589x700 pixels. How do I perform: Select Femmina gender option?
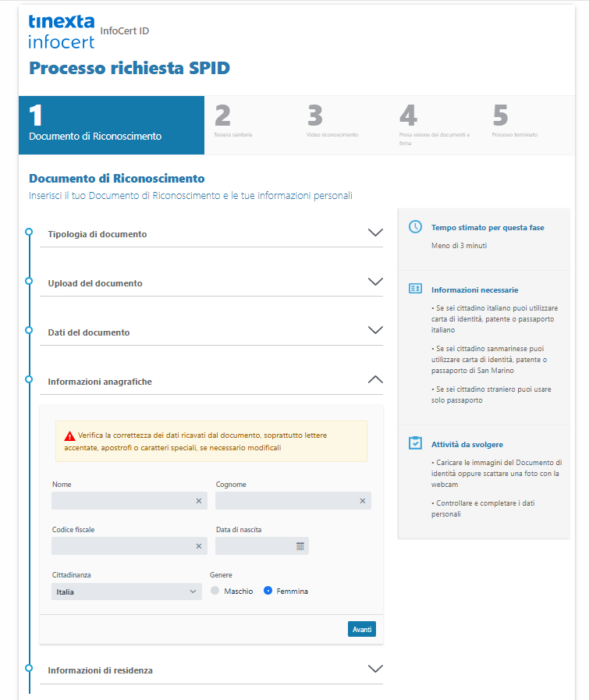pyautogui.click(x=268, y=592)
